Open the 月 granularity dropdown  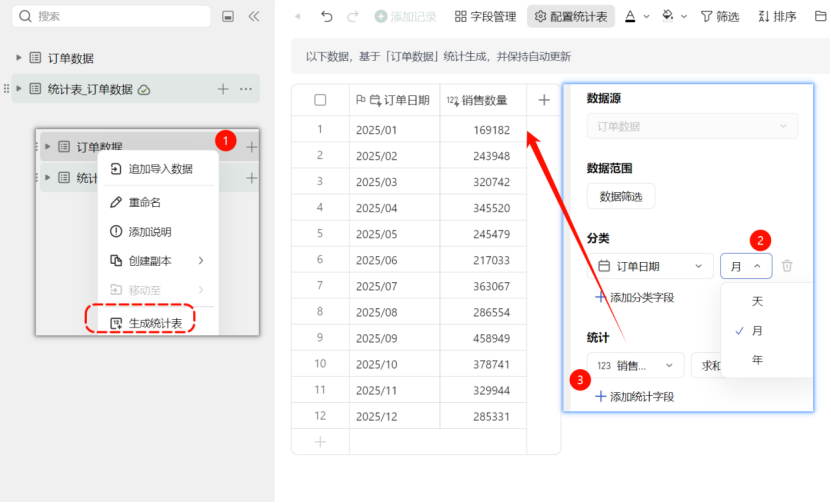tap(746, 266)
